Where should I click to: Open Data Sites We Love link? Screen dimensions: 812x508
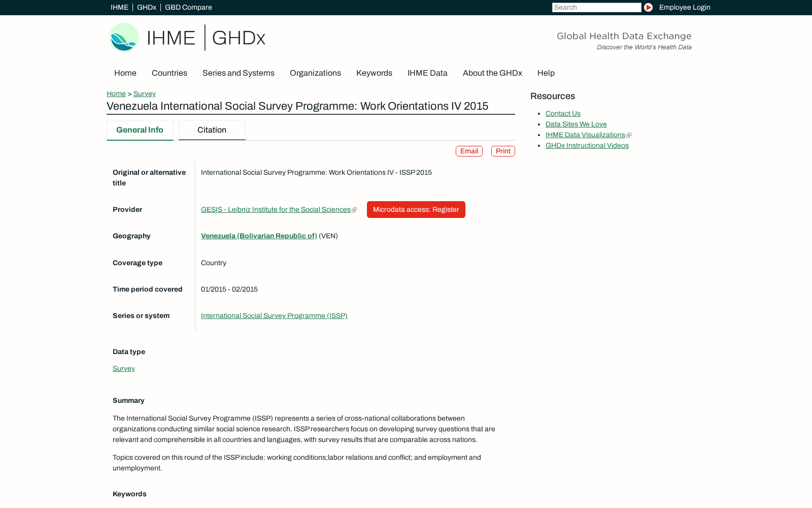(576, 124)
